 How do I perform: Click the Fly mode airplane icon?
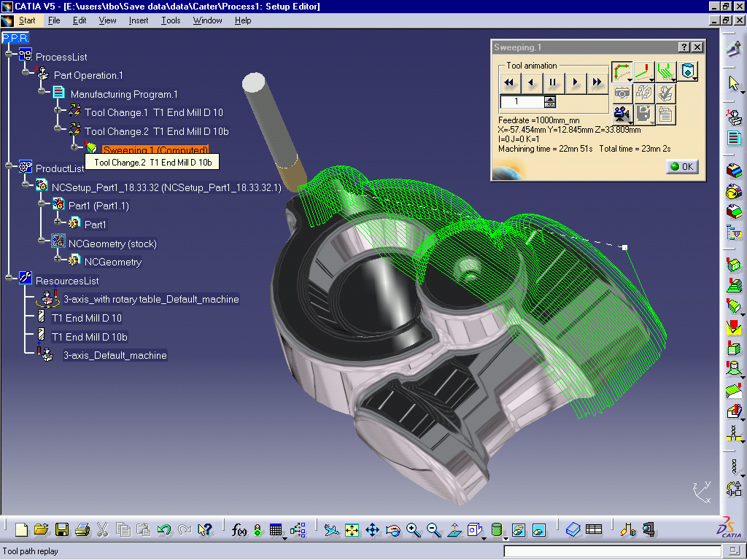[332, 529]
